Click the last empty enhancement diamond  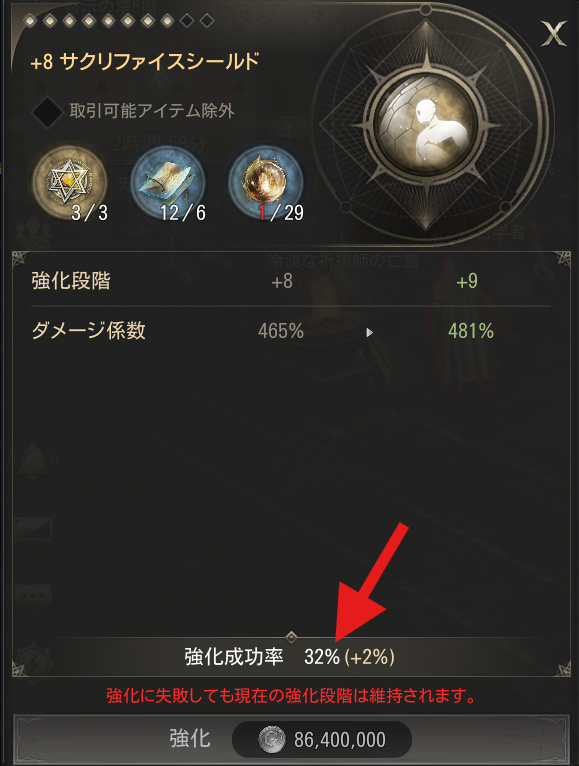[207, 21]
